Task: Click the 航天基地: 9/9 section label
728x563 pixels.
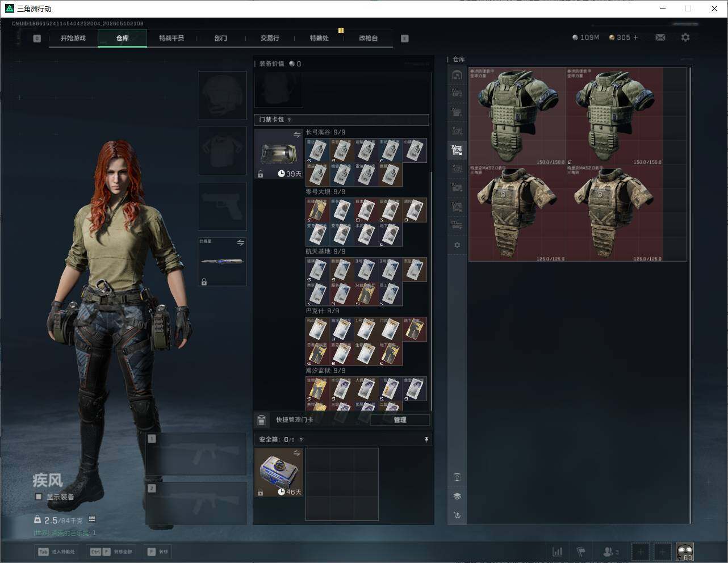Action: click(x=325, y=251)
